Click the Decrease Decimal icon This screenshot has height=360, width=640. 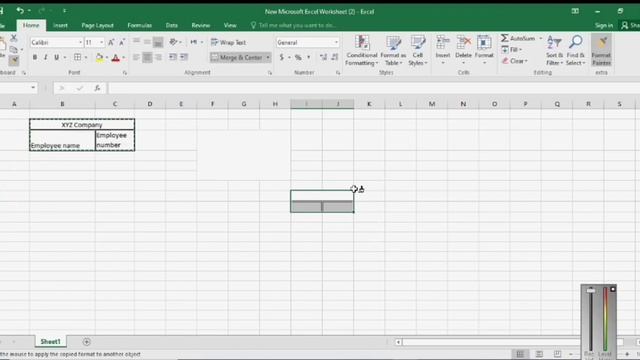[x=334, y=58]
